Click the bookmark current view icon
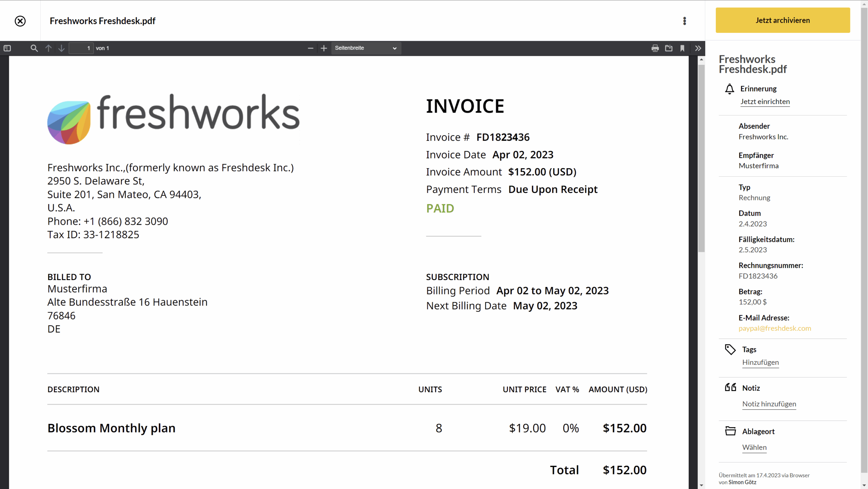 tap(682, 48)
